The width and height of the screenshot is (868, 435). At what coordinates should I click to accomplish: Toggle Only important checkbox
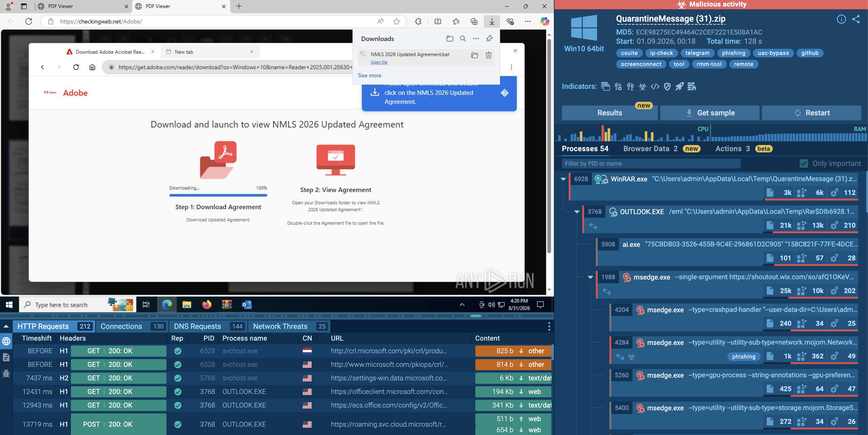(x=804, y=164)
